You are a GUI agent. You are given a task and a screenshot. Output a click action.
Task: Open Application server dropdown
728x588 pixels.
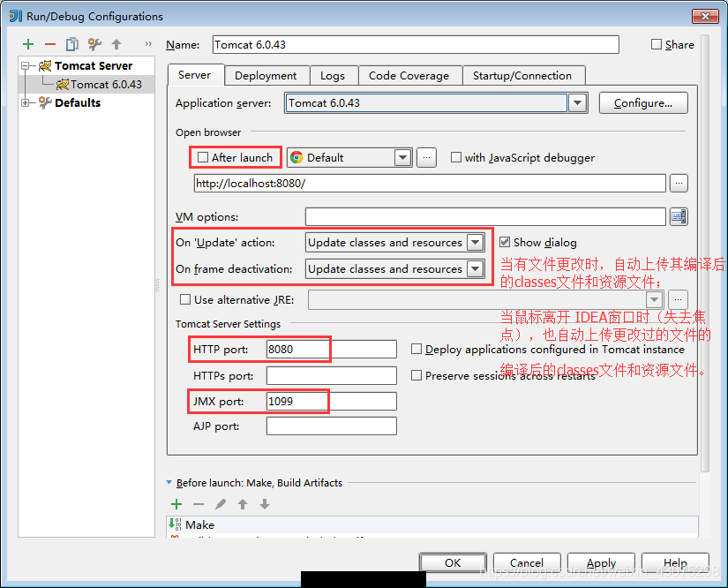tap(578, 103)
